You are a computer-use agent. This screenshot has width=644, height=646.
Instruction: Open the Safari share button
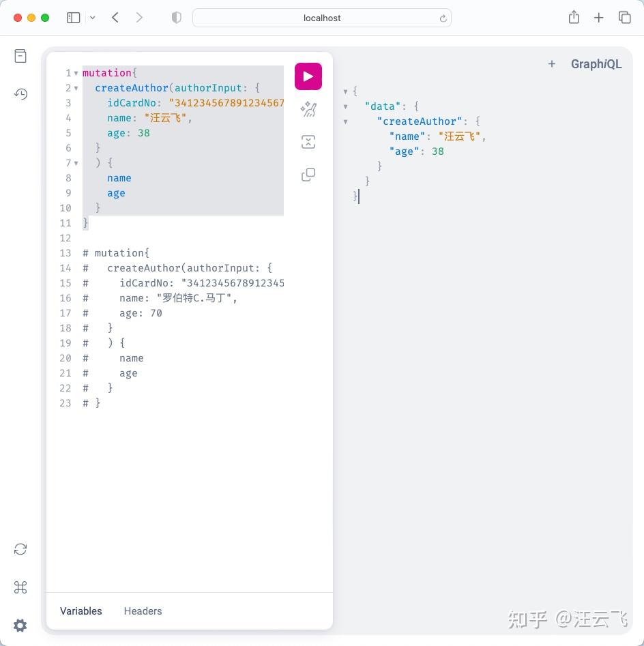574,18
